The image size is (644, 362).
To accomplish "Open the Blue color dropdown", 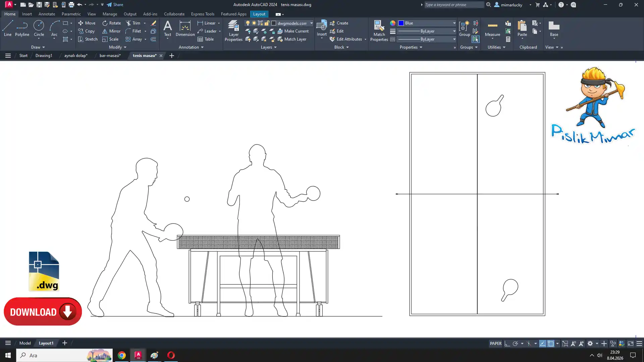I will (x=454, y=23).
